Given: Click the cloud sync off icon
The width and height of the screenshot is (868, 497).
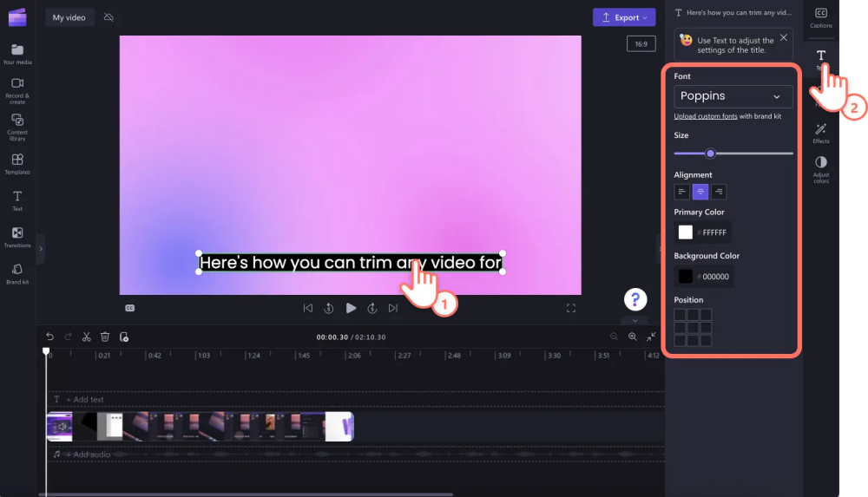Looking at the screenshot, I should pyautogui.click(x=108, y=17).
